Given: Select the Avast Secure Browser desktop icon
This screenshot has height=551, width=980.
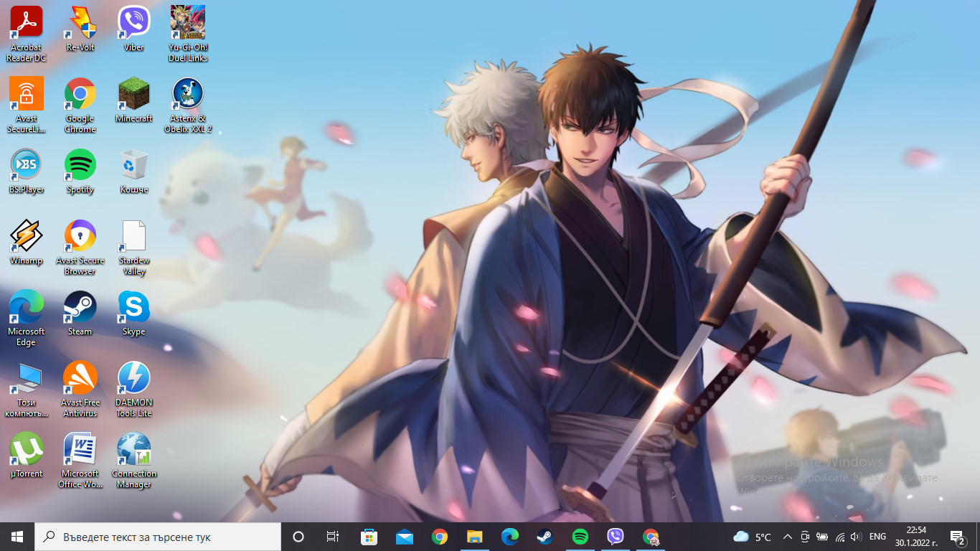Looking at the screenshot, I should pyautogui.click(x=80, y=247).
